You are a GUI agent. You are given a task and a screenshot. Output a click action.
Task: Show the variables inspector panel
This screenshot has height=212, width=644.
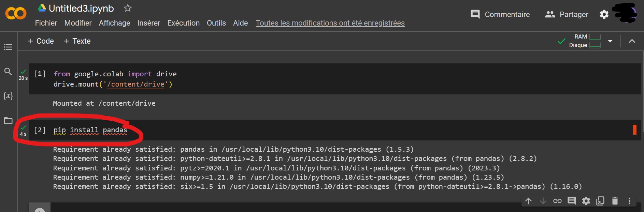[8, 96]
